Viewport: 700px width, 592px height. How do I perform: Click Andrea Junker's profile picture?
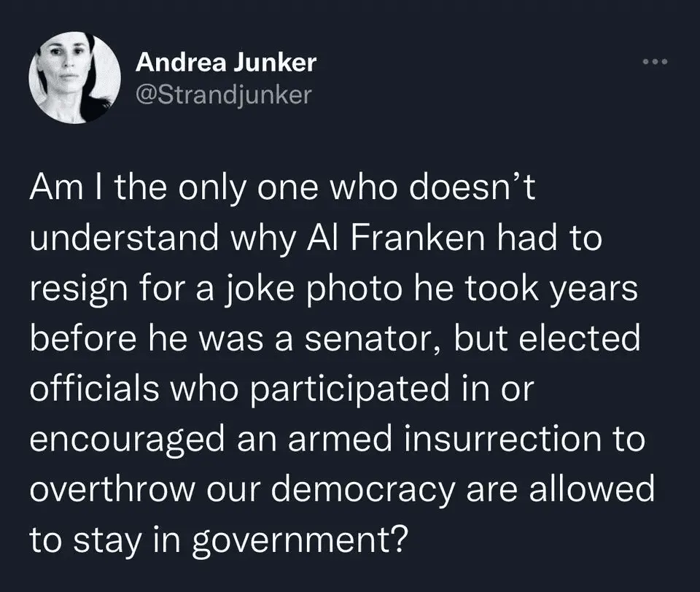click(x=74, y=77)
